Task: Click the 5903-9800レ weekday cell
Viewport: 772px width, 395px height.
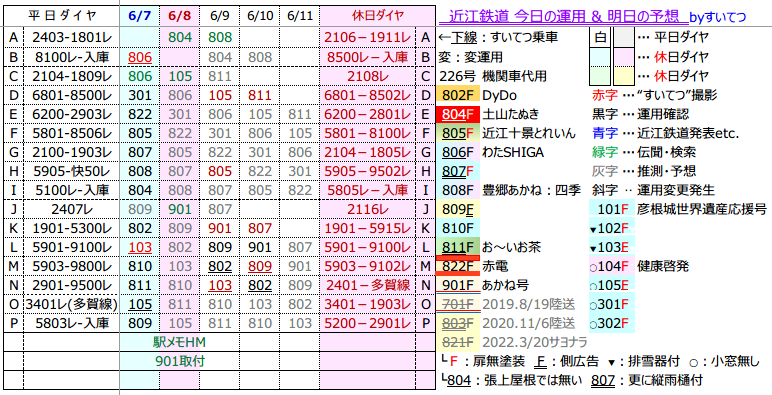Action: tap(71, 266)
